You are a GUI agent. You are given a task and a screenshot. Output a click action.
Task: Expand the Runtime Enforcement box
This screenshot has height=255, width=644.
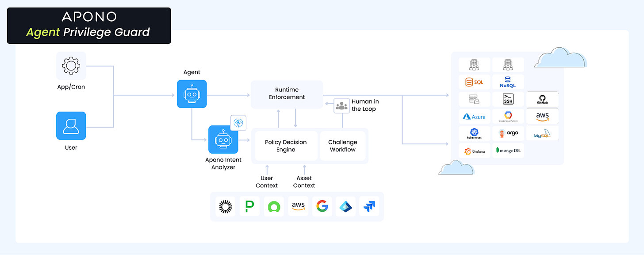tap(287, 93)
